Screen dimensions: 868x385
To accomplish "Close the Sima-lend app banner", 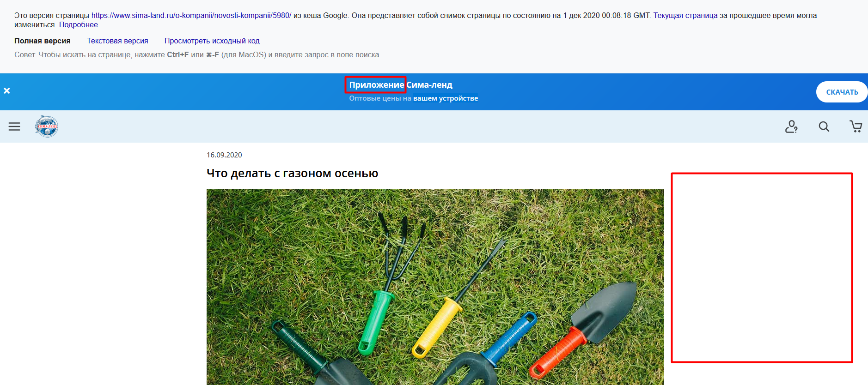I will 7,91.
